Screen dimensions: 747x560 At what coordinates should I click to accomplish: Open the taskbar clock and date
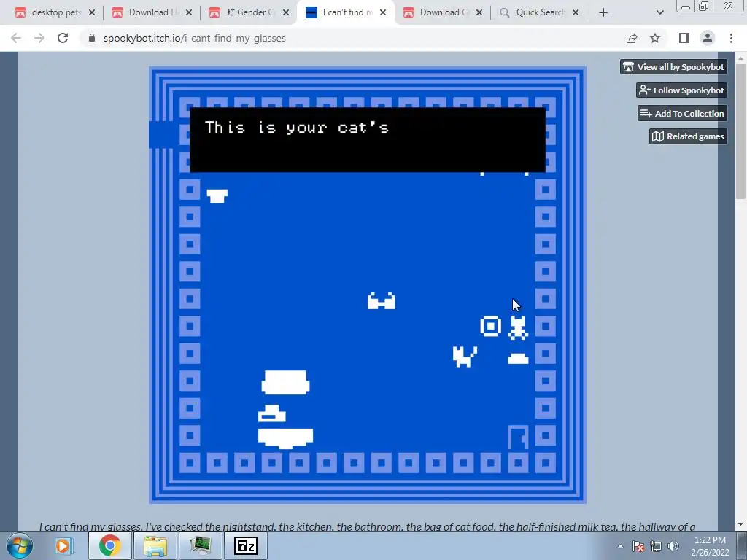click(x=710, y=546)
